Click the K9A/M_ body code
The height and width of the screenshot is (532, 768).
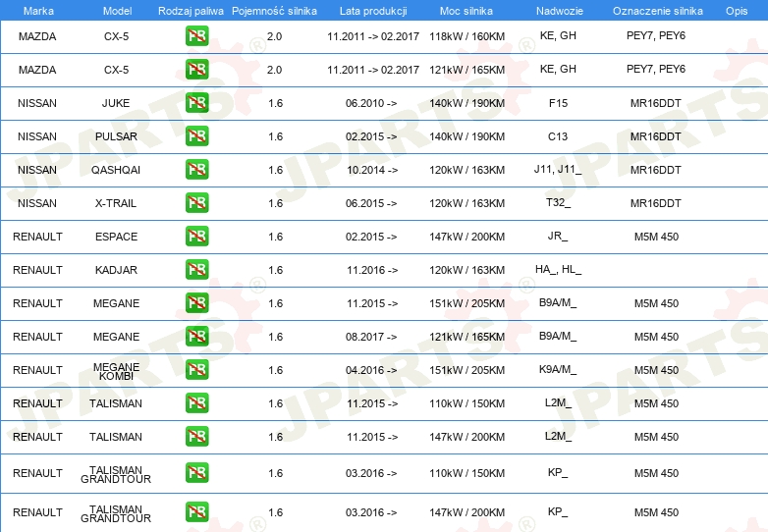pos(558,369)
